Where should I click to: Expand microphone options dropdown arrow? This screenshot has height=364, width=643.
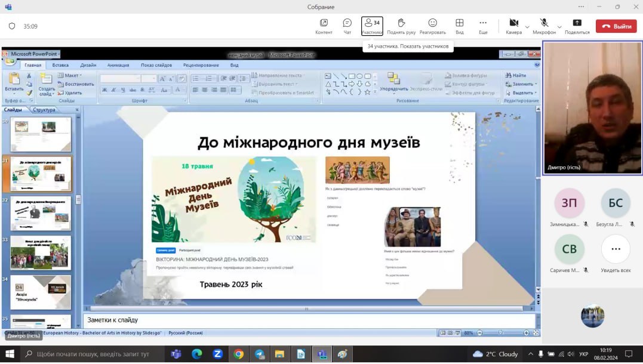pos(559,27)
